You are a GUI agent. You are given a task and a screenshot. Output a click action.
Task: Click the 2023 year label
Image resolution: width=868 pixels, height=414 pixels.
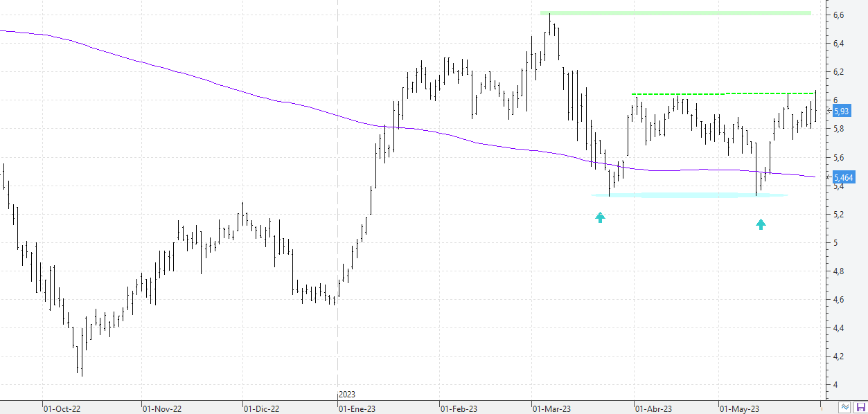coord(347,395)
